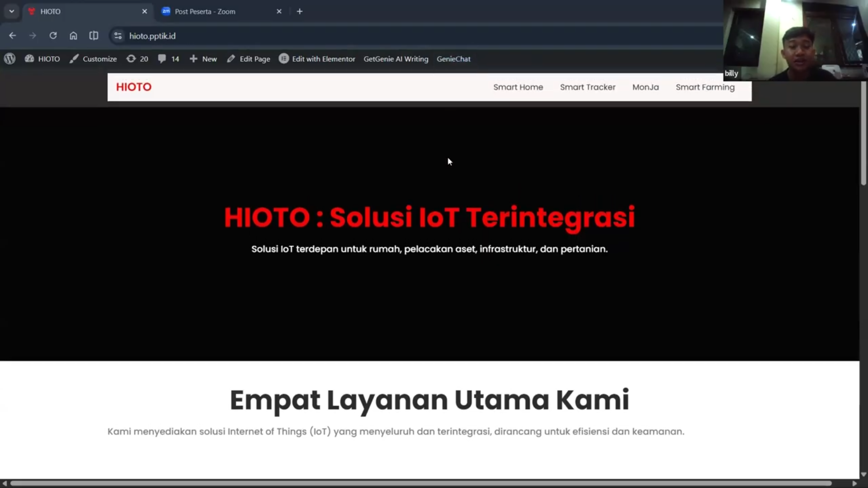
Task: Open GenieChat from the admin bar
Action: (x=454, y=59)
